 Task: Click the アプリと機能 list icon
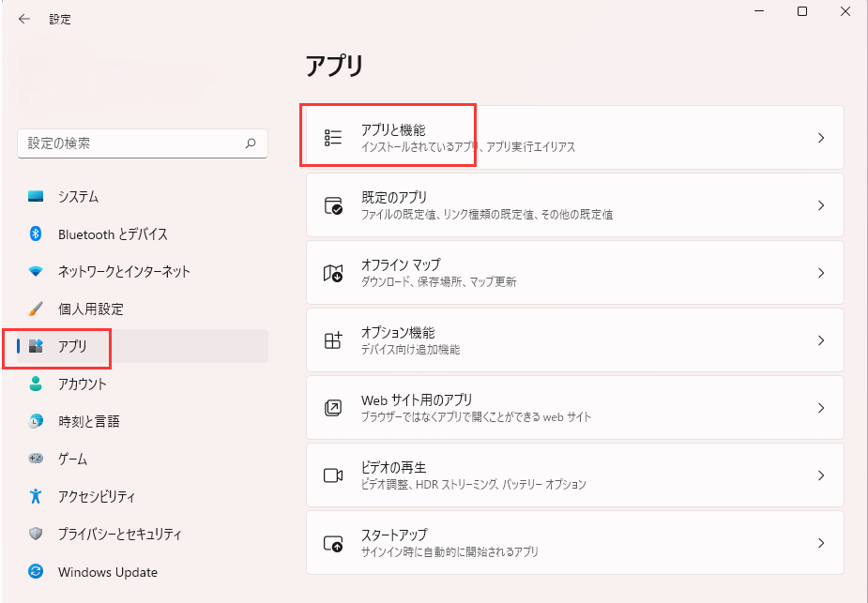[333, 136]
